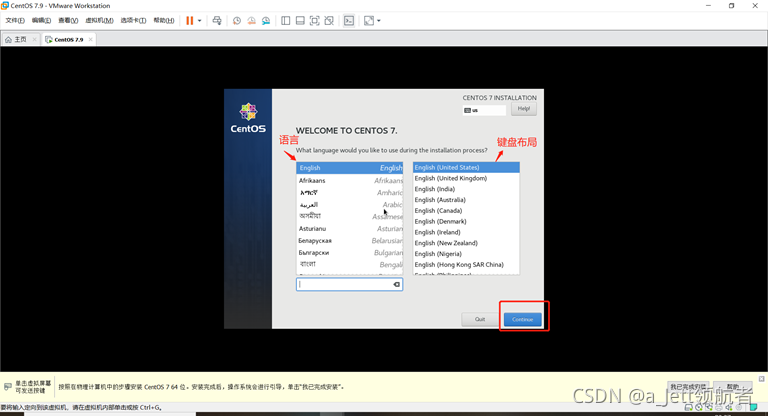Select Afrikaans in the language list

pyautogui.click(x=350, y=181)
